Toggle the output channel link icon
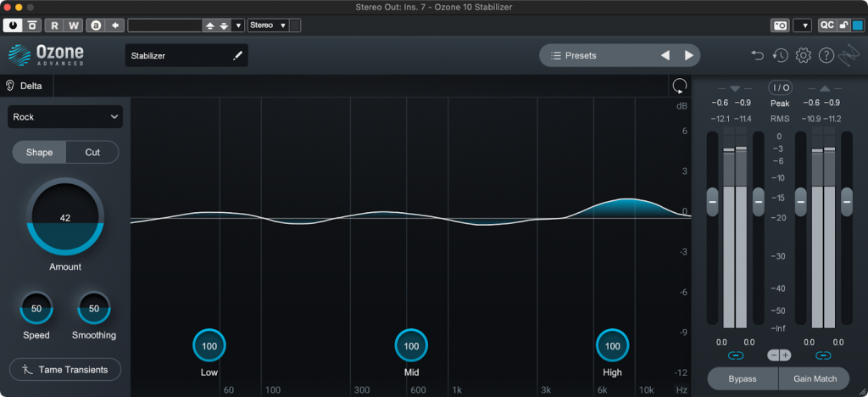This screenshot has height=397, width=868. click(x=824, y=355)
